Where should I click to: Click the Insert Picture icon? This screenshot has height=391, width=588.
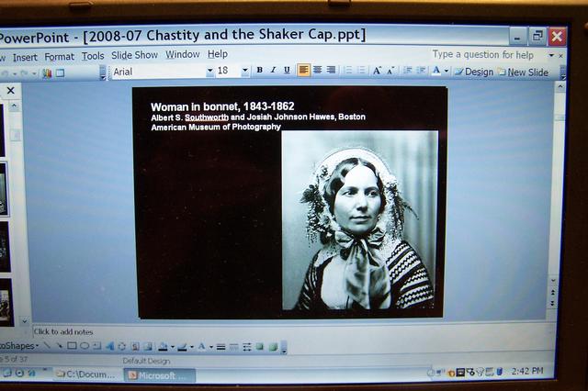click(x=148, y=347)
